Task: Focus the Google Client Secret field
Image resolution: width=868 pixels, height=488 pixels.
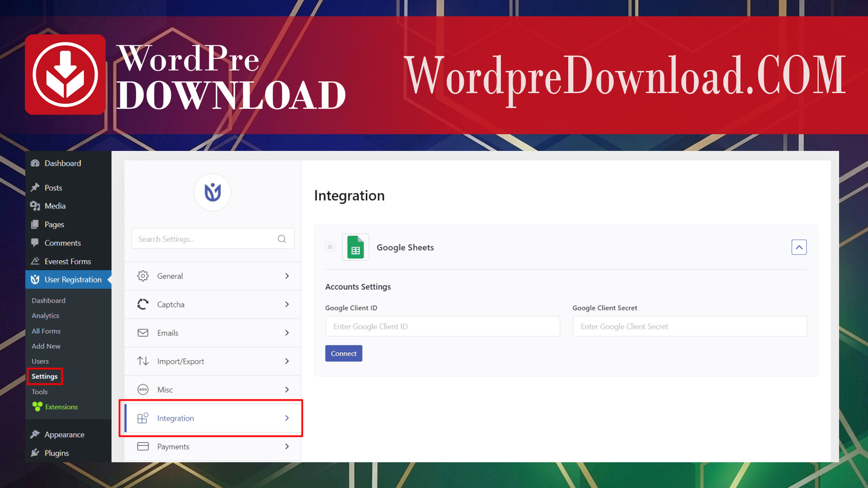Action: 690,326
